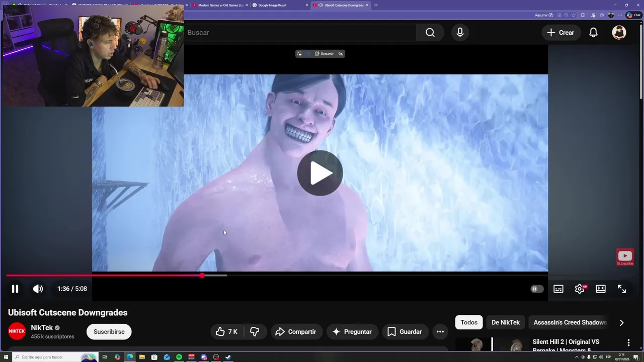
Task: Select the Assassin's Creed Shadows chip
Action: click(570, 322)
